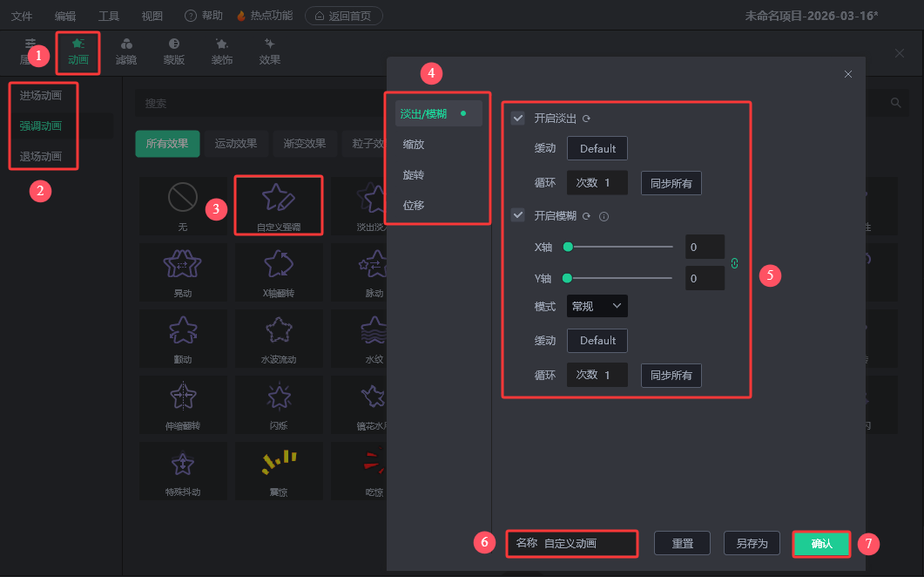Uncheck the 开启模糊 blur checkbox
Image resolution: width=924 pixels, height=577 pixels.
tap(518, 215)
